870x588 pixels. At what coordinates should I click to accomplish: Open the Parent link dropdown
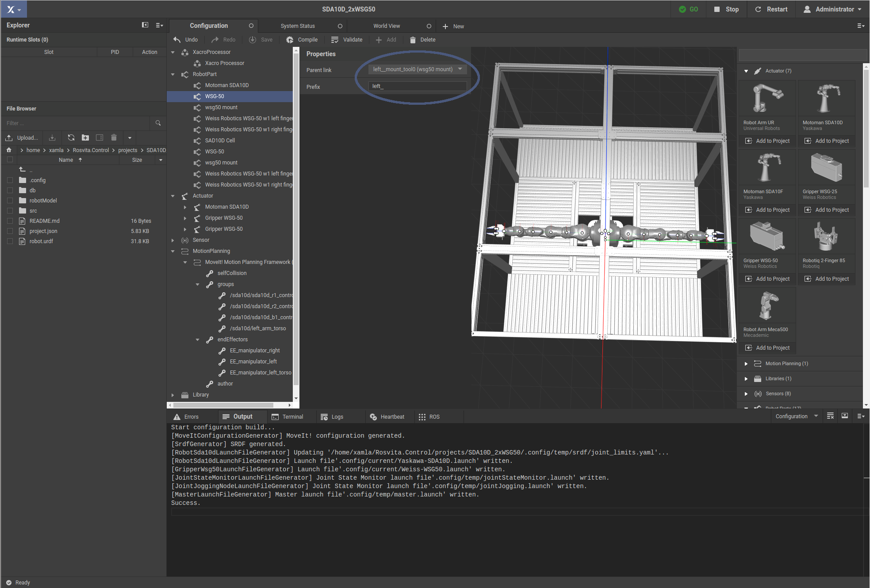point(418,69)
